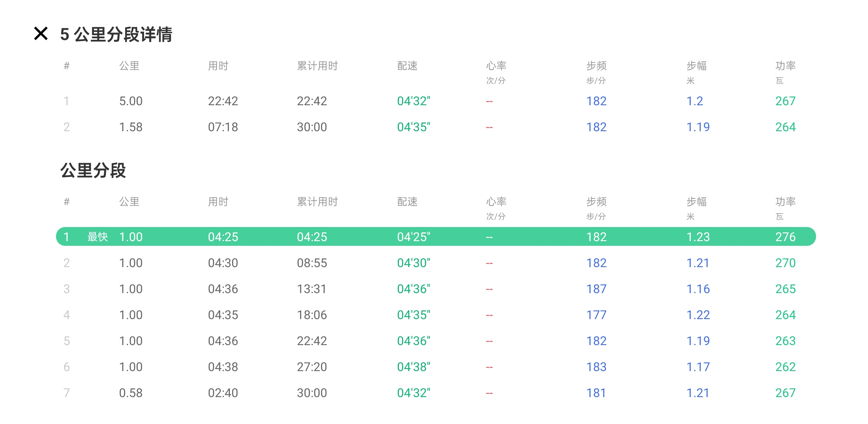868x424 pixels.
Task: Click the 步频 header in kilometer table
Action: click(x=596, y=202)
